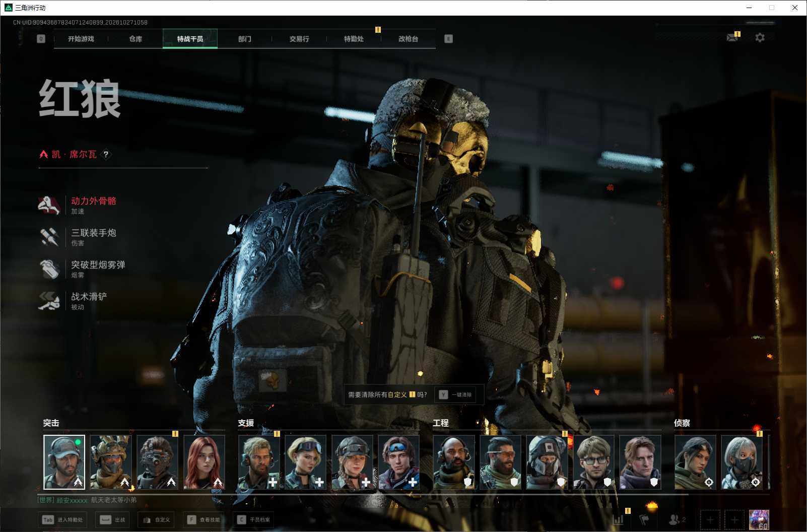Viewport: 807px width, 532px height.
Task: Select the blonde woman support operator with goggles
Action: [305, 462]
